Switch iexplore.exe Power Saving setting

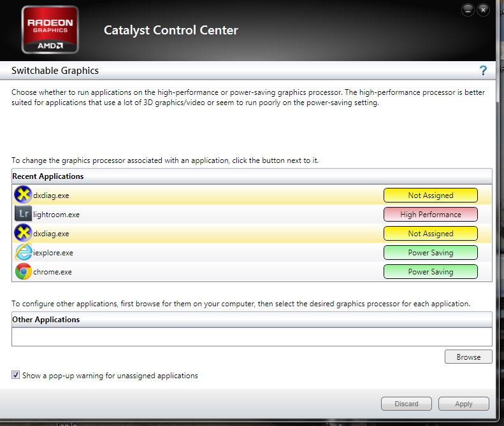[x=430, y=253]
